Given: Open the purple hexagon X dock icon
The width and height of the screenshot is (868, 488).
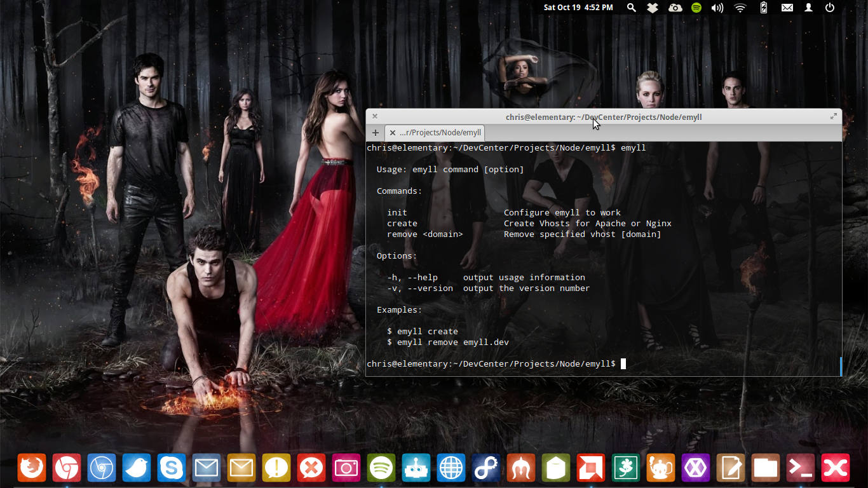Looking at the screenshot, I should pos(696,468).
